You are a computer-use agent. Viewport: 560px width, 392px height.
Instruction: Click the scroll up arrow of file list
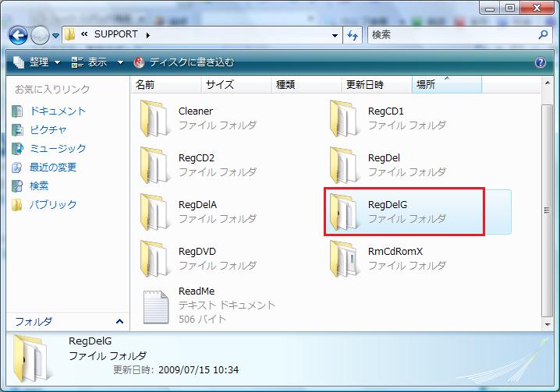click(548, 83)
